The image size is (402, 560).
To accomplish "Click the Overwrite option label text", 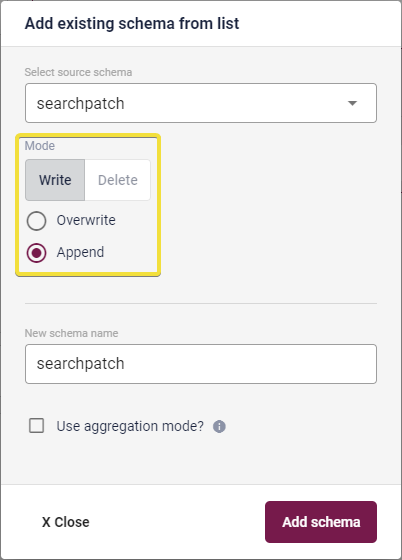I will point(86,220).
